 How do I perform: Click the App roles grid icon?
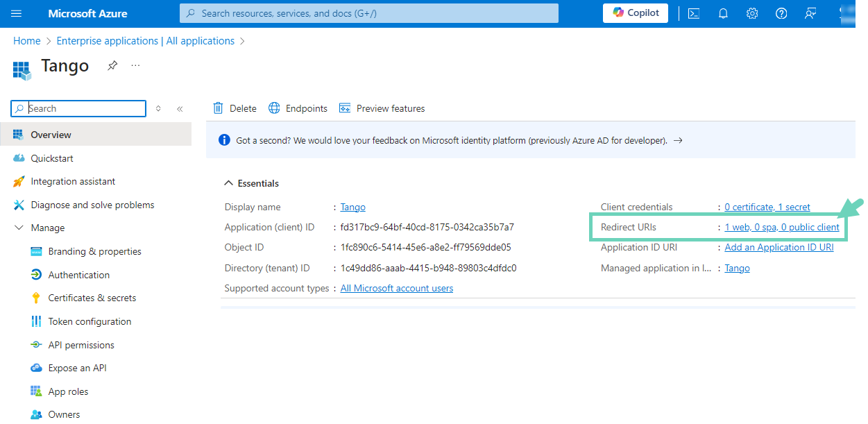pyautogui.click(x=36, y=391)
